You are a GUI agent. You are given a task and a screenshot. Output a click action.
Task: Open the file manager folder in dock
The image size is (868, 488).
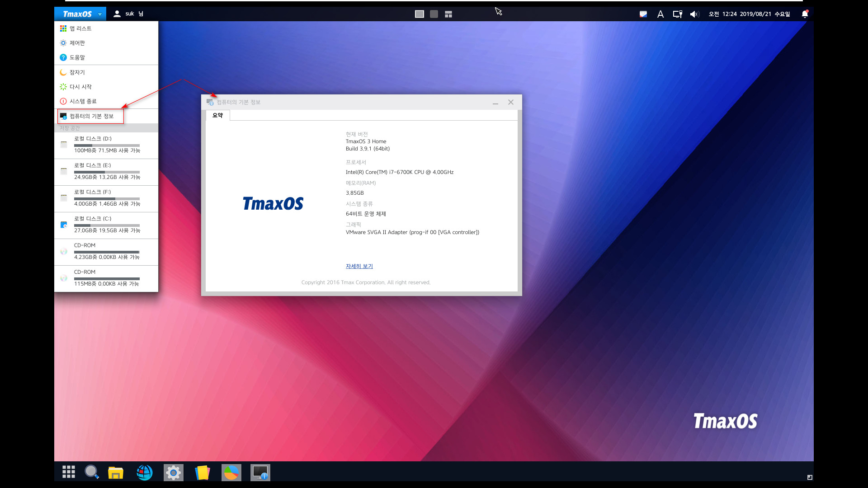[x=116, y=473]
